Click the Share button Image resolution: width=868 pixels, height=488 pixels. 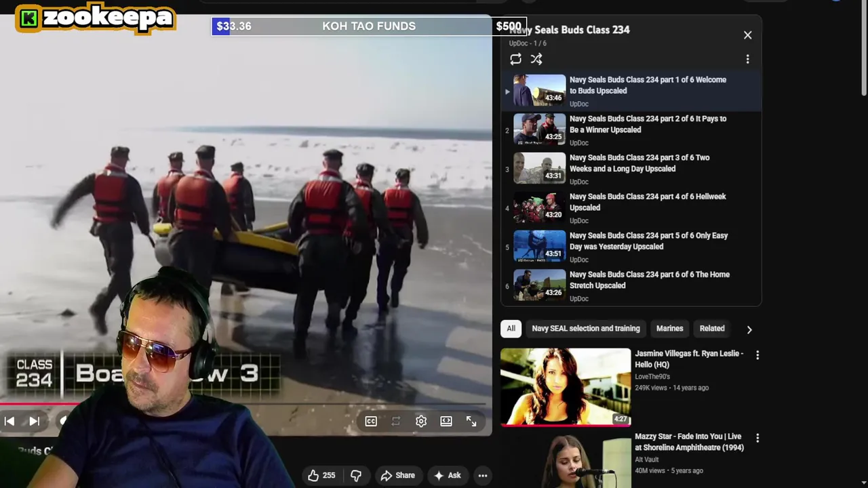coord(397,476)
